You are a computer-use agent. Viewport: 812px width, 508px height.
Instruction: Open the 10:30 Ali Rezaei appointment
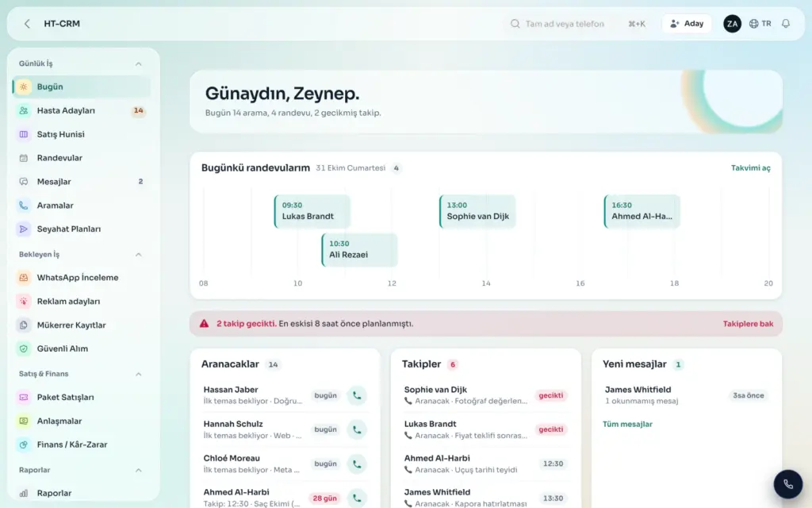tap(359, 249)
